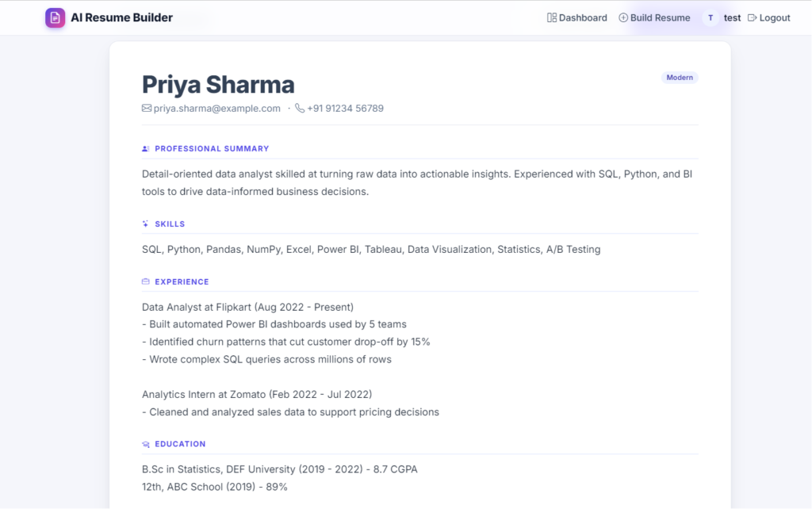Log out using the Logout link
Image resolution: width=812 pixels, height=509 pixels.
pyautogui.click(x=769, y=17)
